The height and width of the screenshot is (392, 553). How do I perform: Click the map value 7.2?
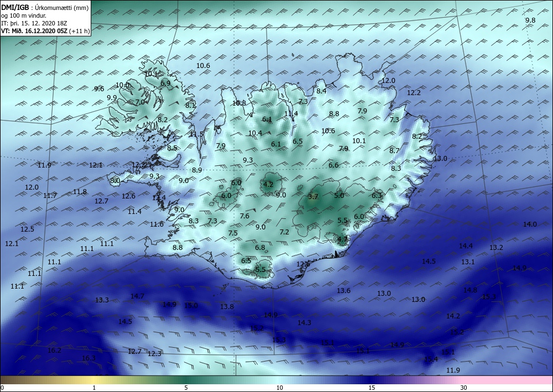tap(284, 232)
